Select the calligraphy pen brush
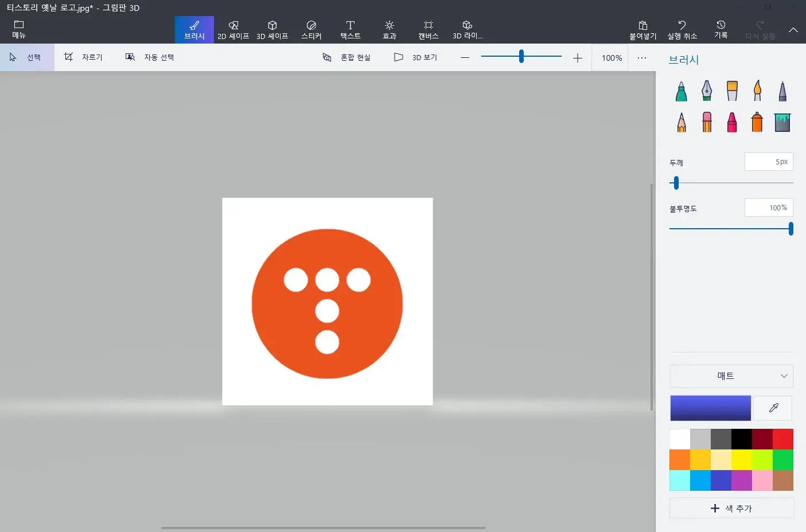The height and width of the screenshot is (532, 806). click(x=707, y=91)
